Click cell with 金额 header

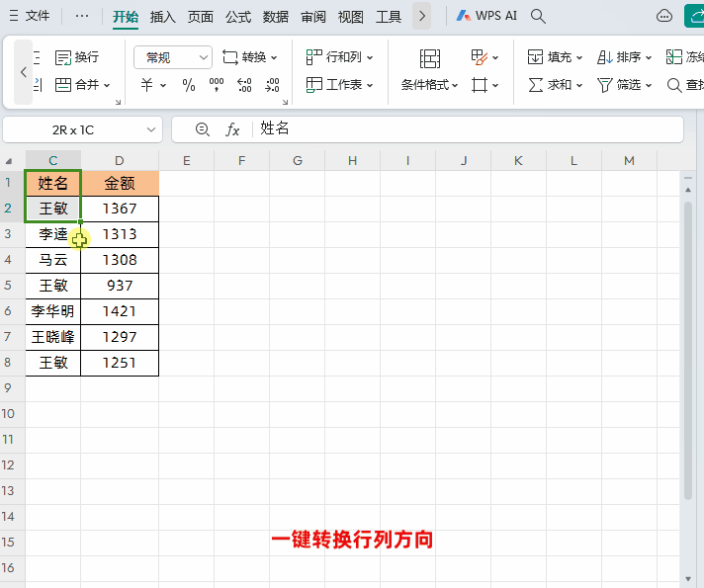click(x=120, y=183)
